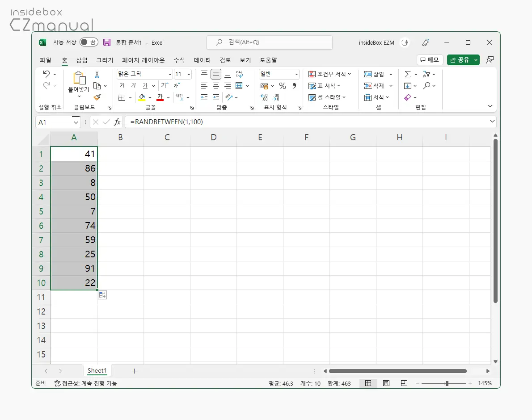The image size is (532, 420).
Task: Click the Undo arrow icon
Action: [x=46, y=74]
